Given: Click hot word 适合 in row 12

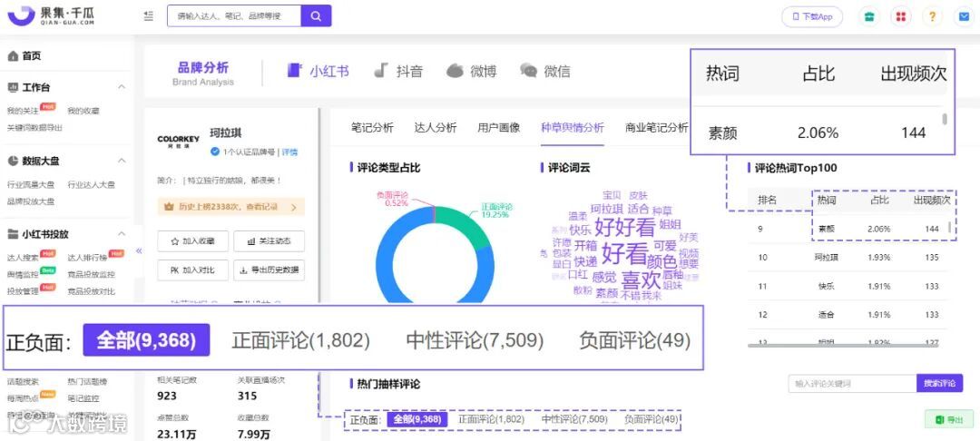Looking at the screenshot, I should (826, 315).
